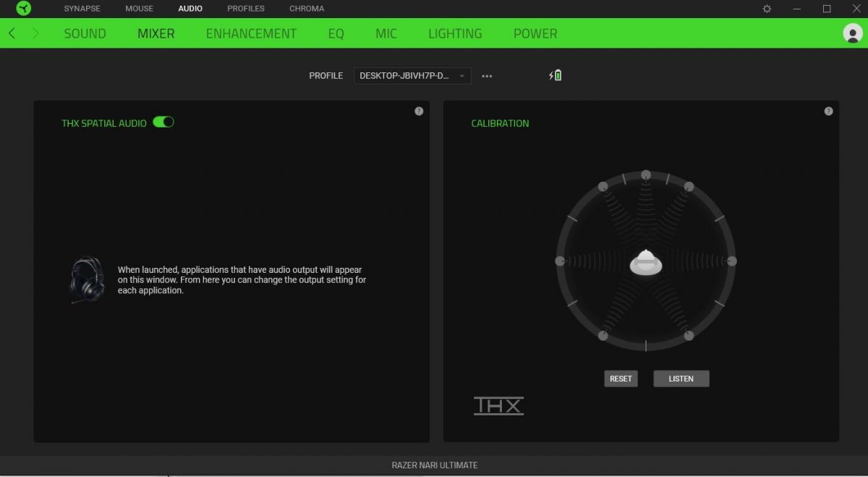Open the EQ subtab
868x477 pixels.
coord(336,33)
